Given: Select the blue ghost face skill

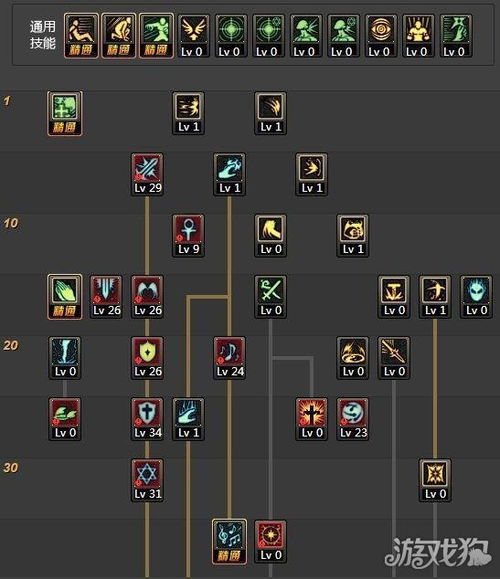Looking at the screenshot, I should tap(476, 297).
